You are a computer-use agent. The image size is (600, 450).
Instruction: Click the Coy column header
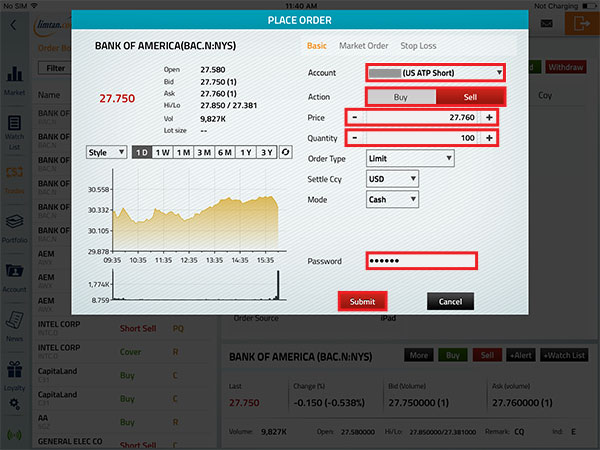click(545, 95)
